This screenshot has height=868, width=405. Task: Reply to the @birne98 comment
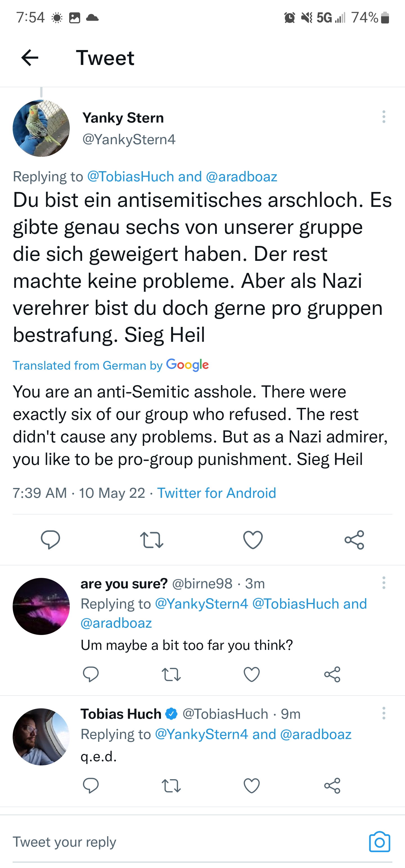[91, 674]
